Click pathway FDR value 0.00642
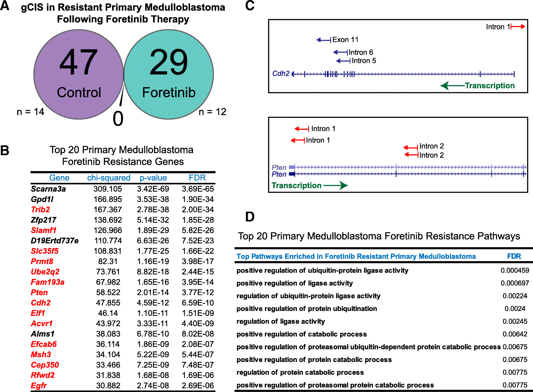533x392 pixels. (x=515, y=334)
